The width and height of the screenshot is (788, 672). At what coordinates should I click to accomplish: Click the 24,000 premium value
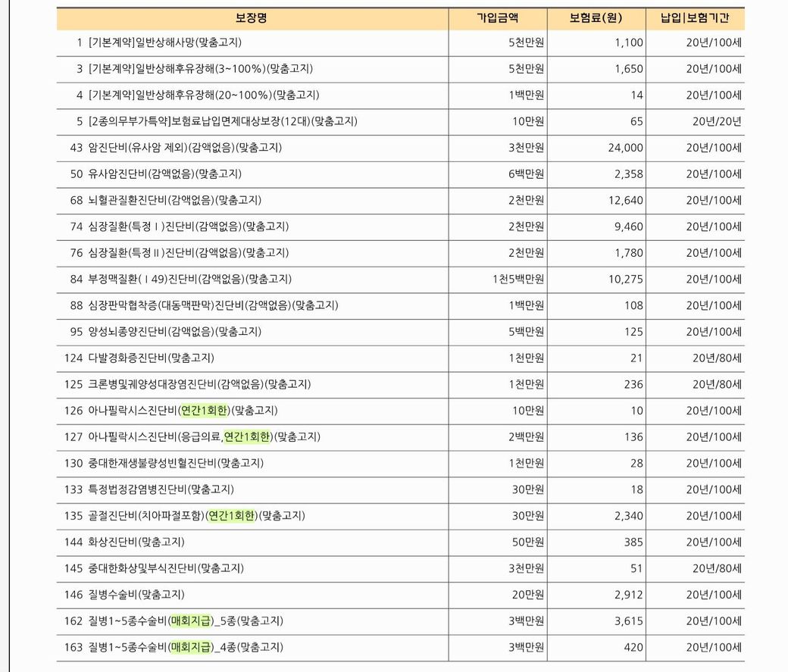pyautogui.click(x=625, y=147)
